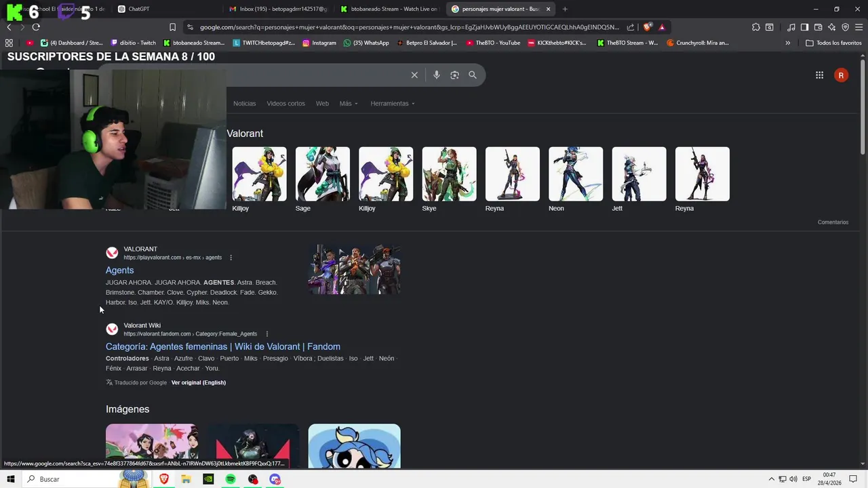Click the page vertical scrollbar

(863, 108)
